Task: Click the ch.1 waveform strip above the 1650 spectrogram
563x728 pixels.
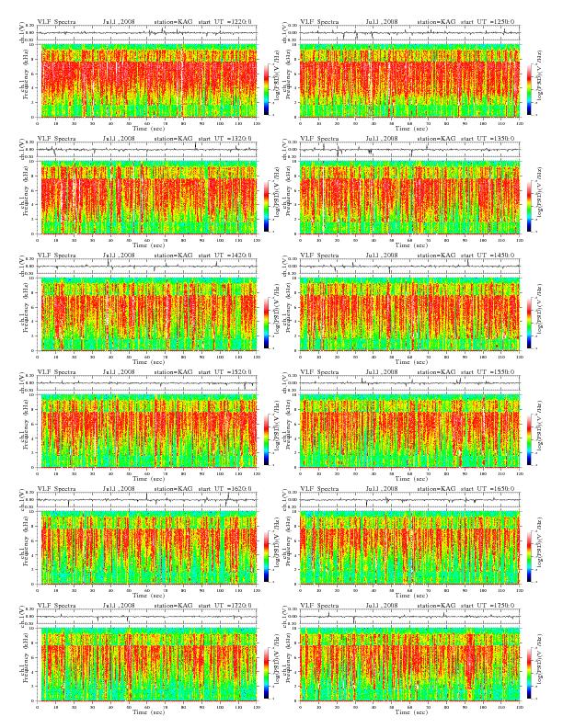Action: pos(409,499)
